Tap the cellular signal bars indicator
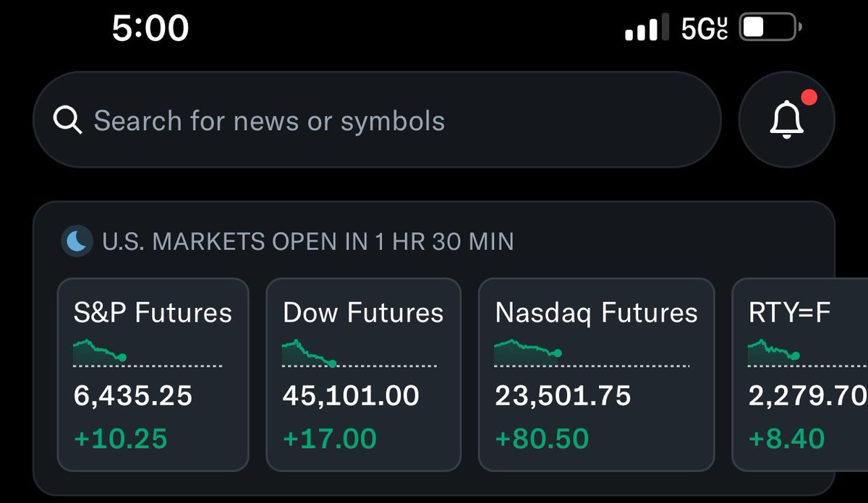Screen dimensions: 868x503 point(642,29)
